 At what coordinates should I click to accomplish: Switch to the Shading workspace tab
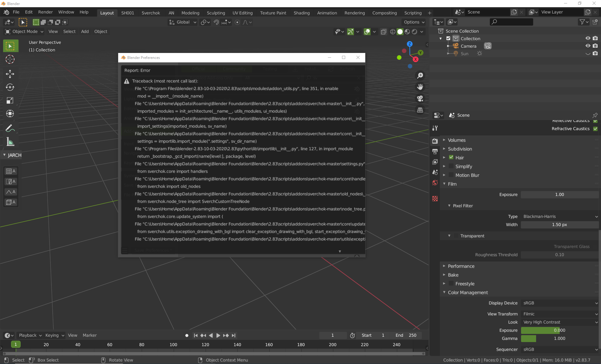pyautogui.click(x=302, y=13)
